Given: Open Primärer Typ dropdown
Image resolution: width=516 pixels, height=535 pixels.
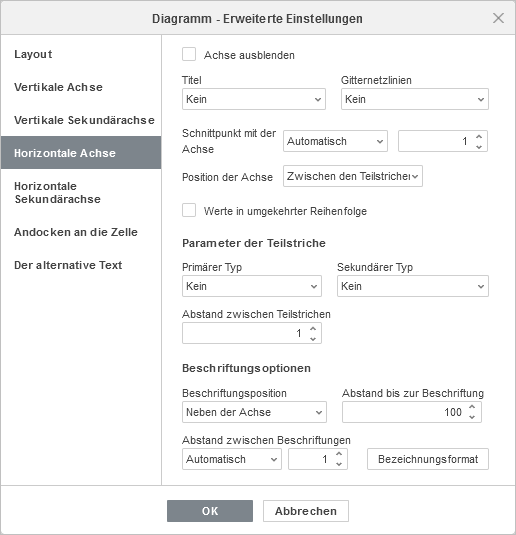Looking at the screenshot, I should [252, 286].
